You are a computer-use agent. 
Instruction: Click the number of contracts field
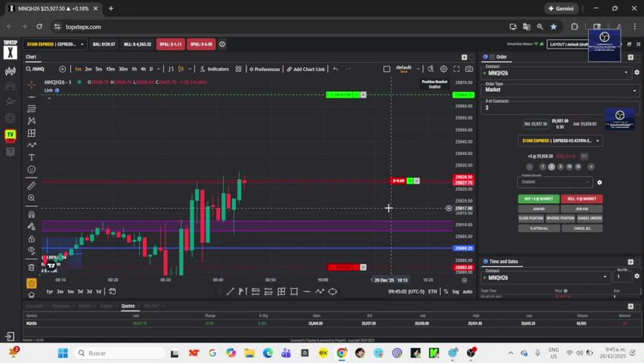coord(559,107)
